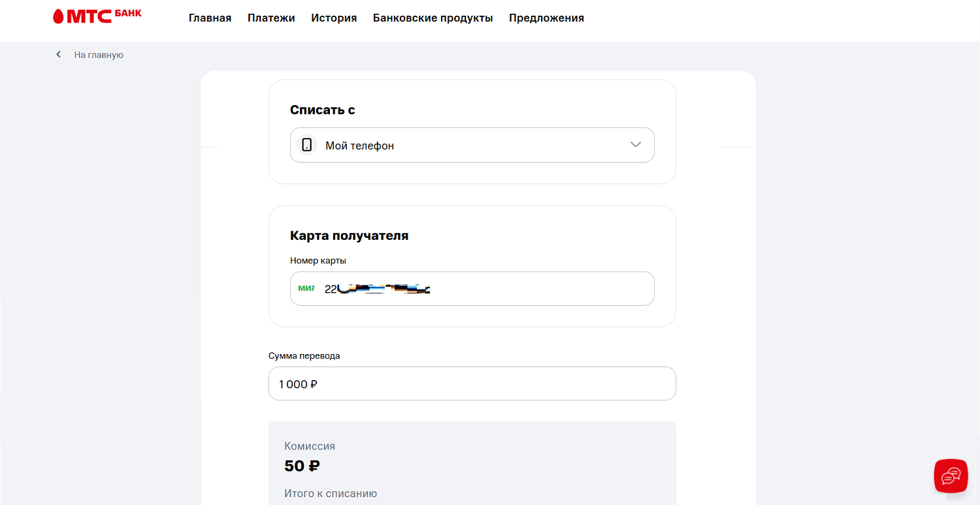This screenshot has height=505, width=980.
Task: Click the commission summary area showing "50 ₽"
Action: point(302,466)
